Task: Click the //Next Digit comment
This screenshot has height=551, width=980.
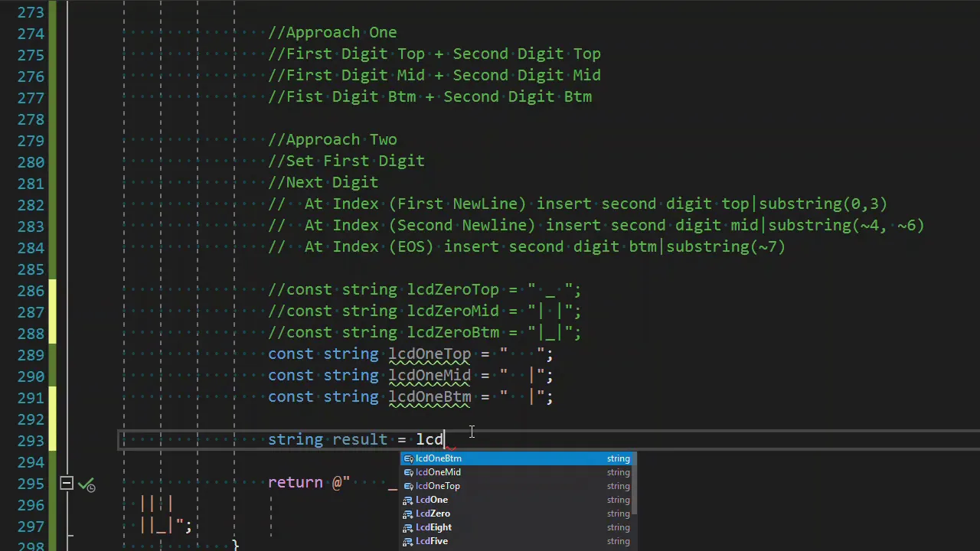Action: [x=323, y=183]
